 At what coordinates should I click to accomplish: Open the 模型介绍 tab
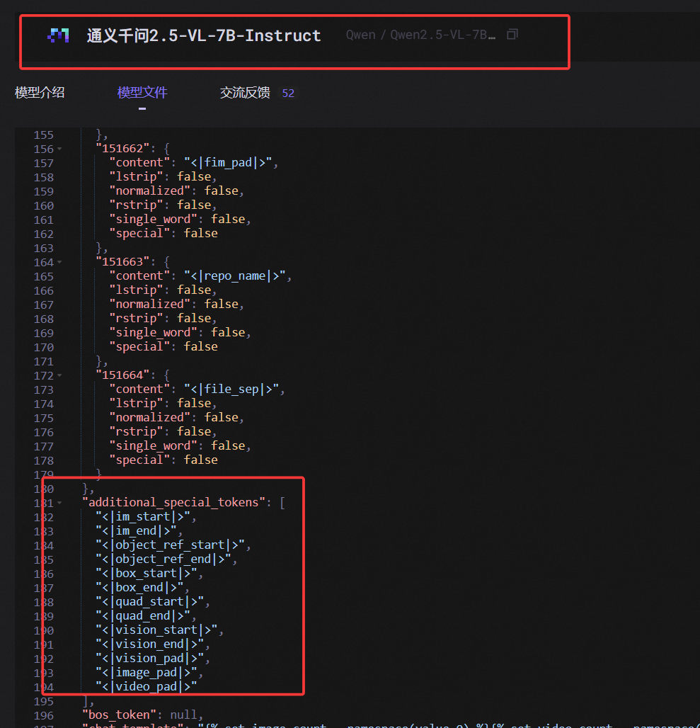[40, 93]
